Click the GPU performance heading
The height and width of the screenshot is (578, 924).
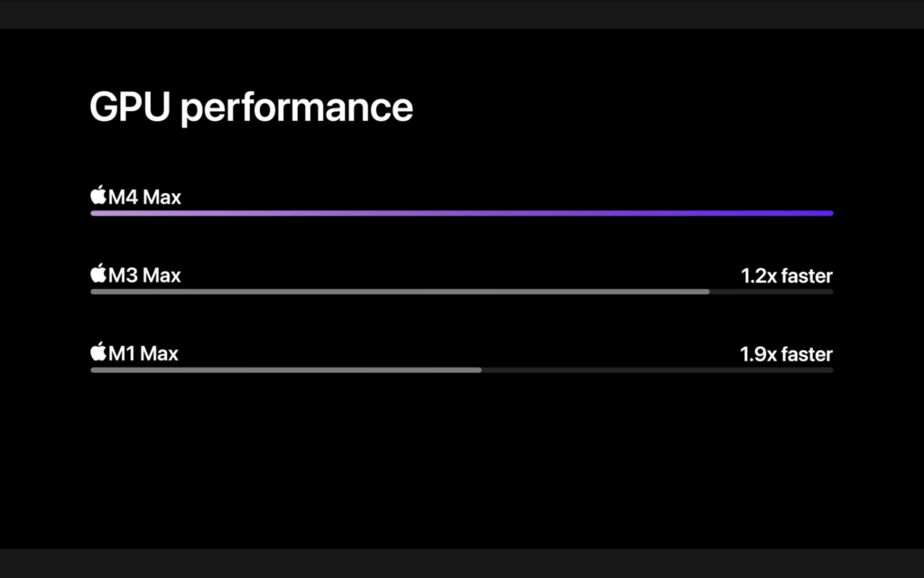click(x=251, y=107)
